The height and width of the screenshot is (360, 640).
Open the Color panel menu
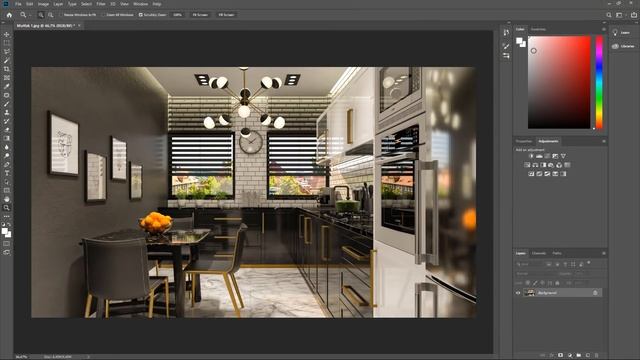tap(604, 29)
